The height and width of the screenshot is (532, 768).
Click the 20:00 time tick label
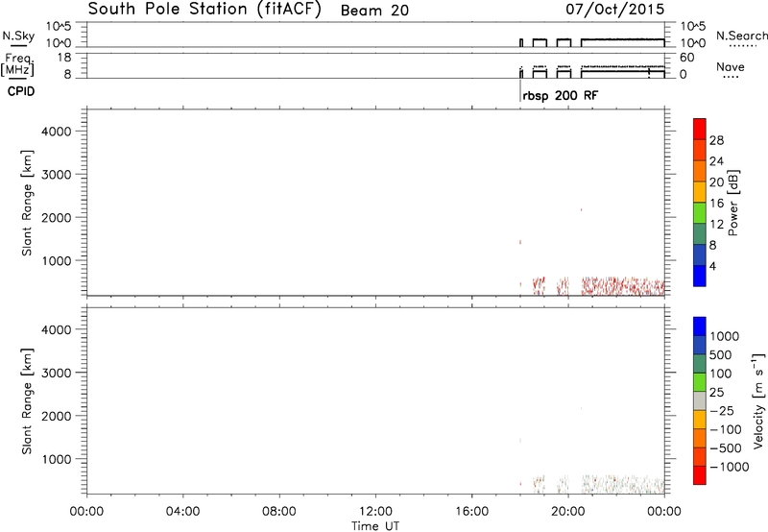click(x=567, y=512)
